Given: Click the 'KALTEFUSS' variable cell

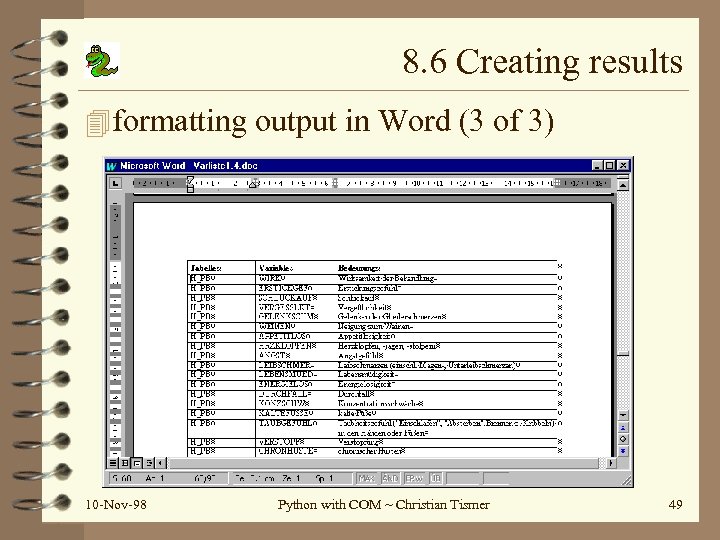Looking at the screenshot, I should [x=296, y=414].
